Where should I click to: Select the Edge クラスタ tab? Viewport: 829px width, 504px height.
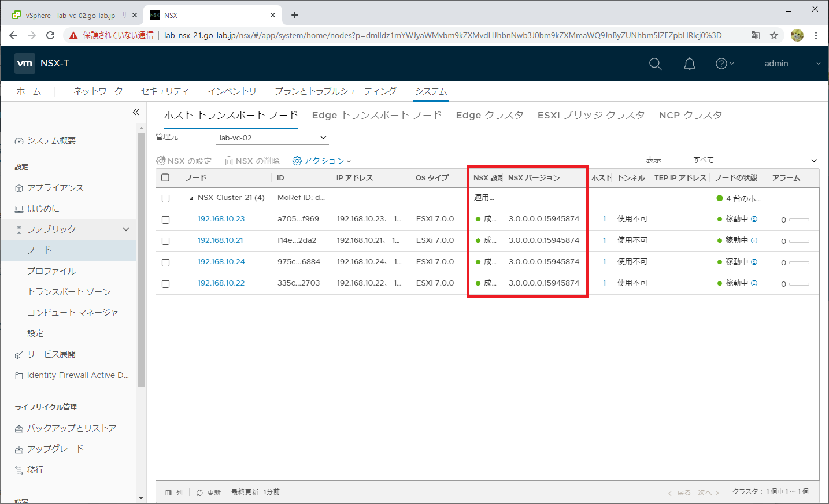point(490,115)
